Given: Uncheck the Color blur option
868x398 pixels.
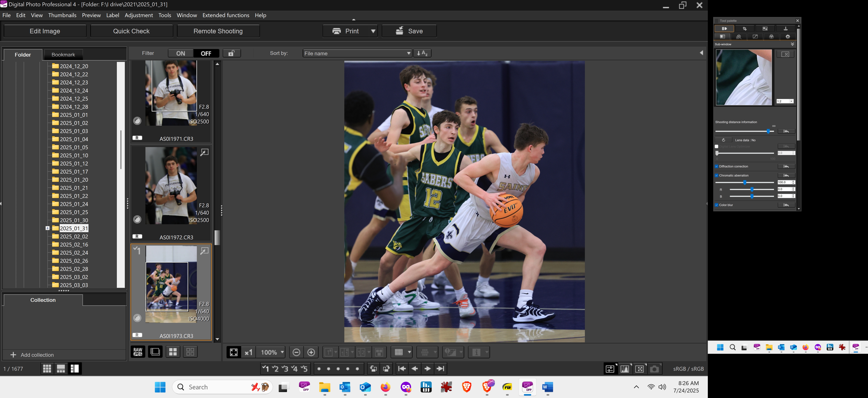Looking at the screenshot, I should 716,205.
